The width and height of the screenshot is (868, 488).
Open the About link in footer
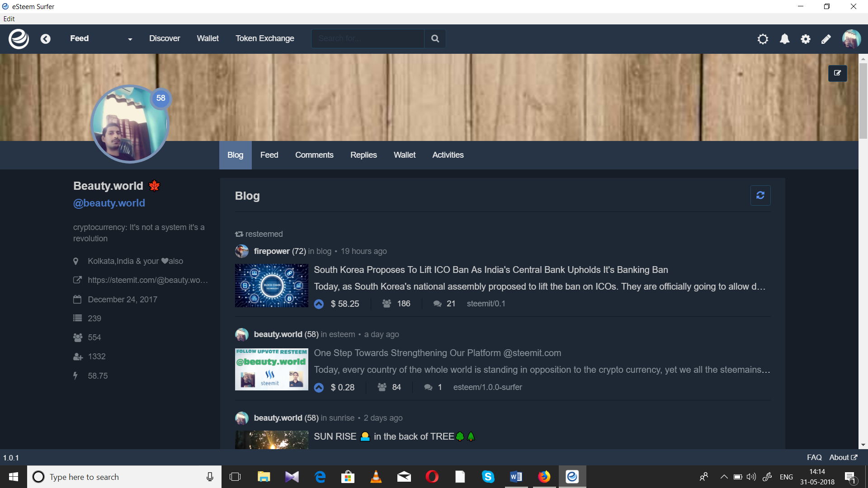(x=843, y=458)
